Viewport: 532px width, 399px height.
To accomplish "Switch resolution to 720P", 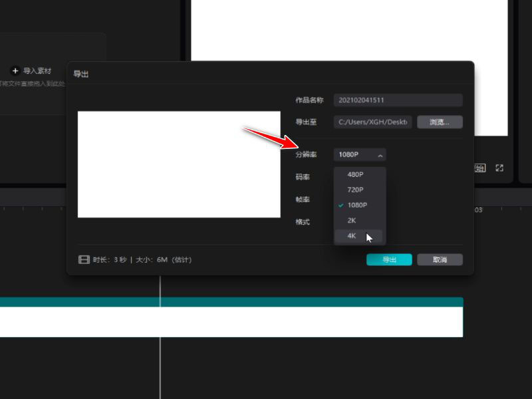I will coord(355,190).
